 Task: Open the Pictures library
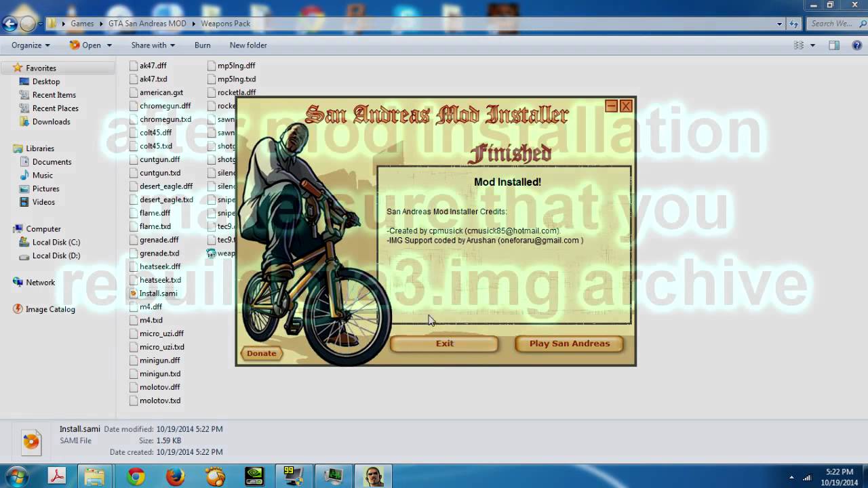point(45,188)
